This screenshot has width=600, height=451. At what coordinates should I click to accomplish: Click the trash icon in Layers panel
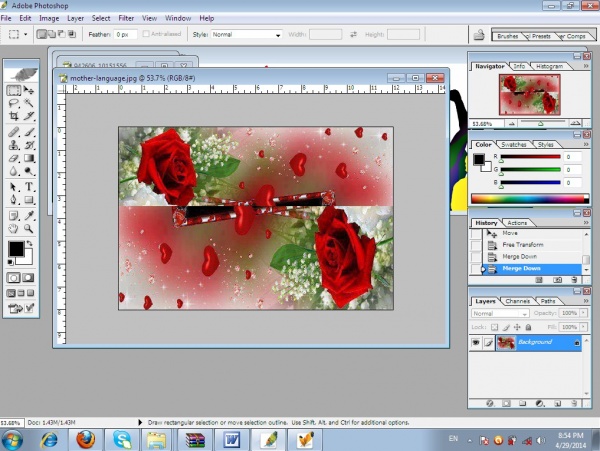click(x=572, y=403)
